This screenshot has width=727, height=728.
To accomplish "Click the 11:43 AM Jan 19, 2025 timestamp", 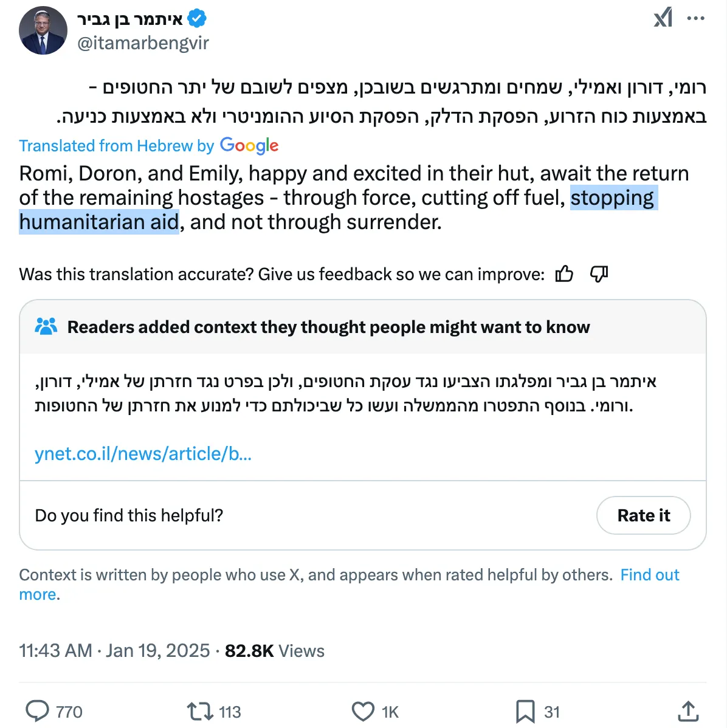I will (x=114, y=651).
